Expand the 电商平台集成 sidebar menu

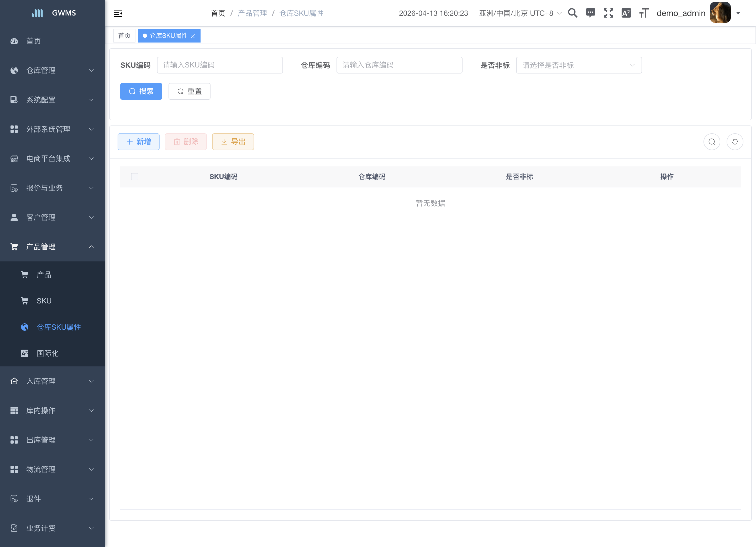tap(52, 159)
